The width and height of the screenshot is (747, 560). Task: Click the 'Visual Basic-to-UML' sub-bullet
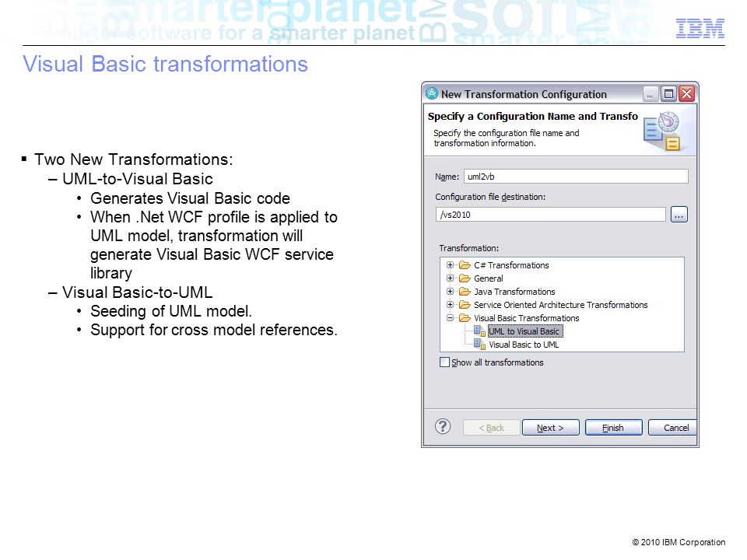coord(137,292)
